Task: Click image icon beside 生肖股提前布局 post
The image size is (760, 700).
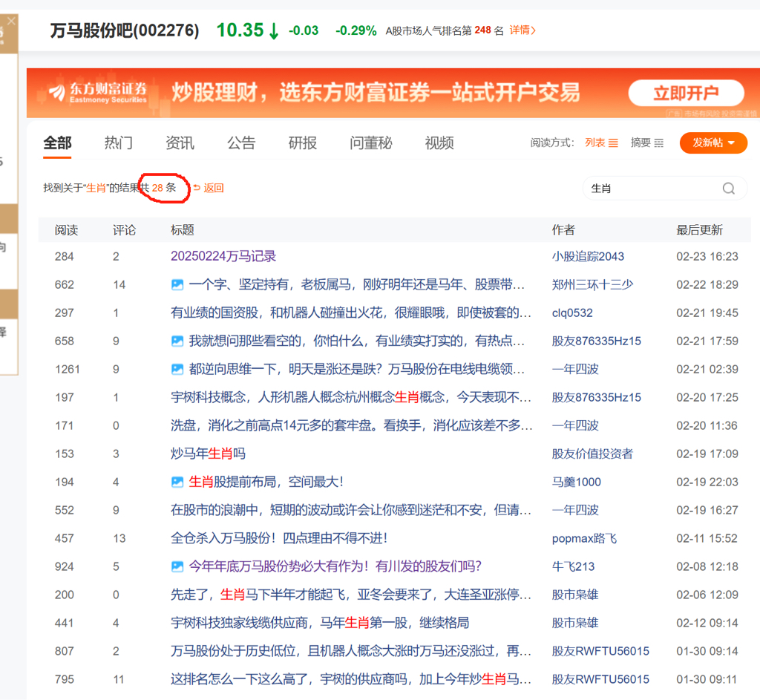Action: pyautogui.click(x=177, y=482)
